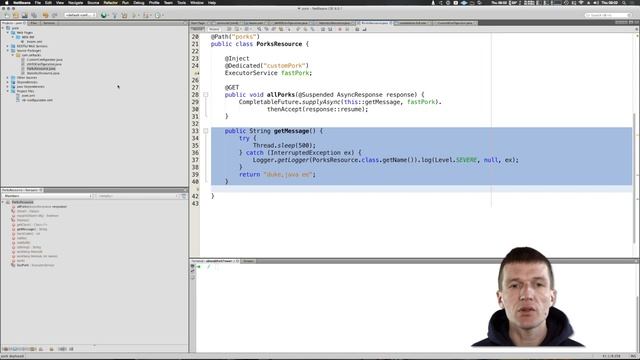Open macOS Spotlight search icon

[x=624, y=2]
